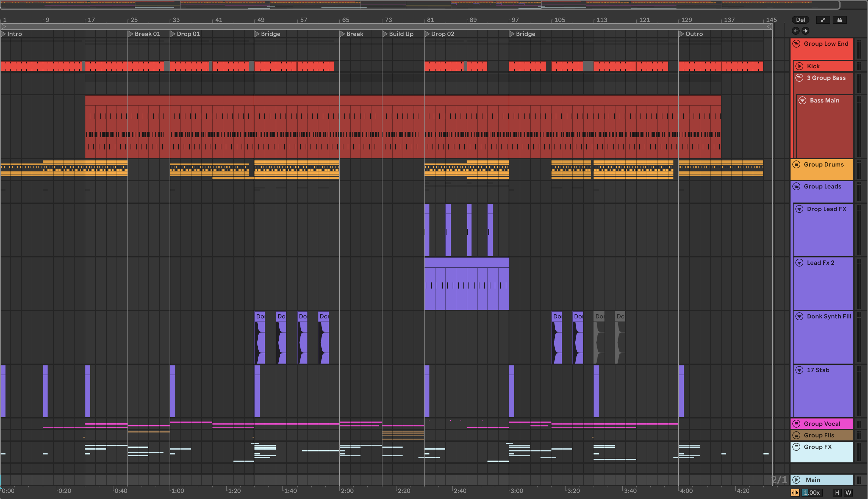Screen dimensions: 868x499
Task: Toggle the W optimize width button
Action: coord(848,493)
